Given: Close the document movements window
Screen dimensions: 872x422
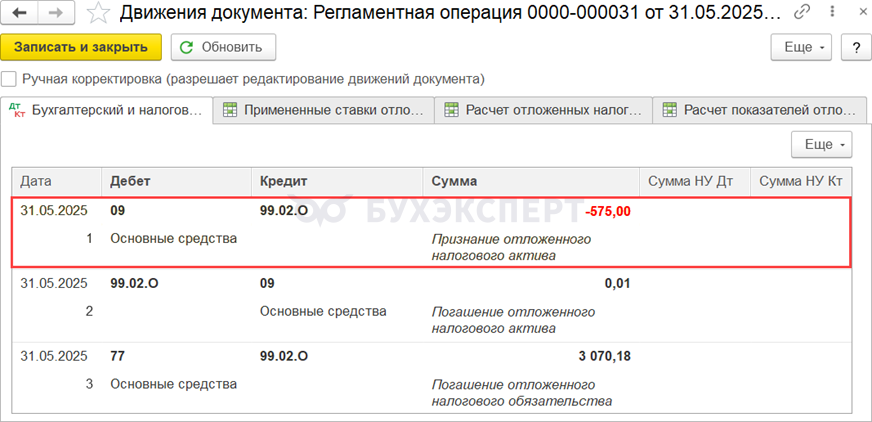Looking at the screenshot, I should click(x=853, y=14).
